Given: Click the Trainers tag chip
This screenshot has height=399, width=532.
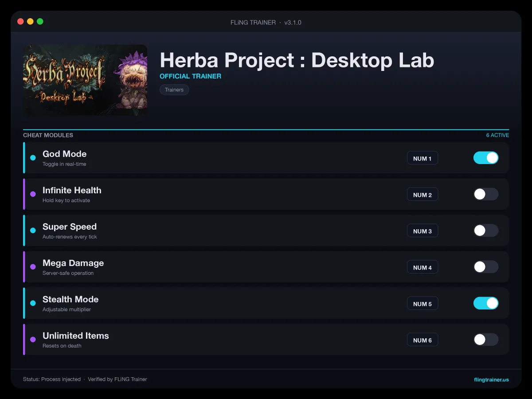Looking at the screenshot, I should click(174, 90).
